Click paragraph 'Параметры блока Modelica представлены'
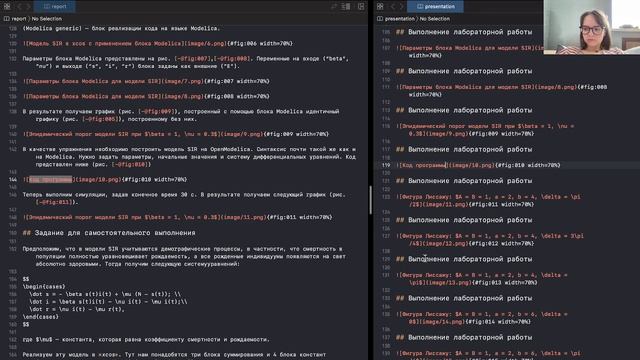This screenshot has height=360, width=640. [x=186, y=62]
